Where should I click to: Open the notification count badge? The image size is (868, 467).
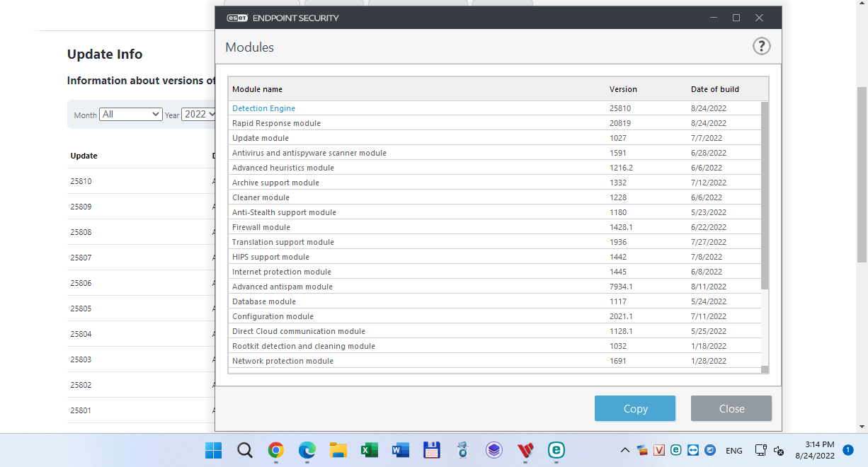pos(848,450)
